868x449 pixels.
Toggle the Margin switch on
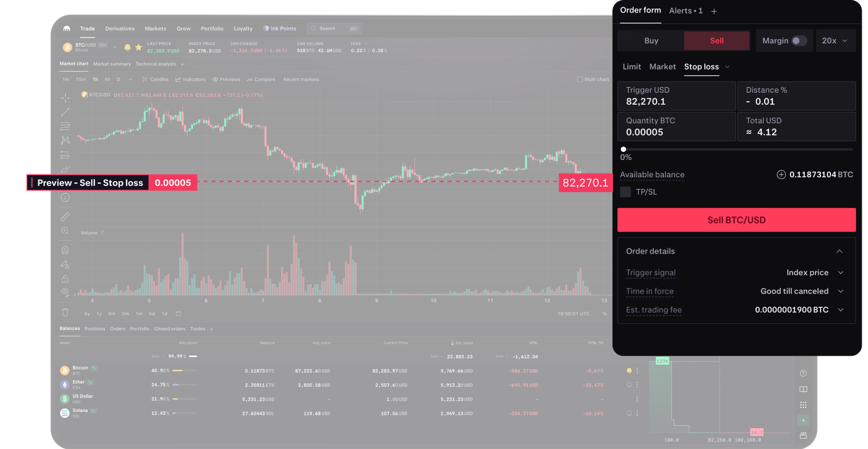click(798, 41)
